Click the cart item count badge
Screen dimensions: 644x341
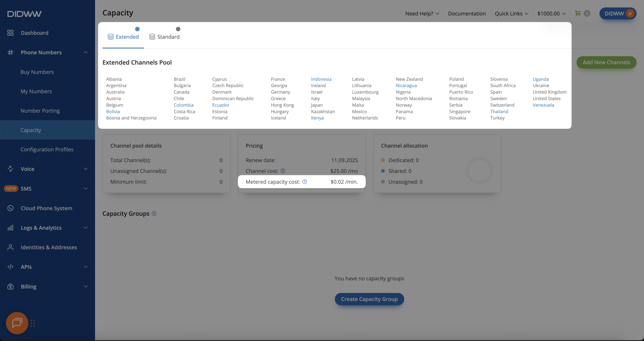(x=587, y=13)
